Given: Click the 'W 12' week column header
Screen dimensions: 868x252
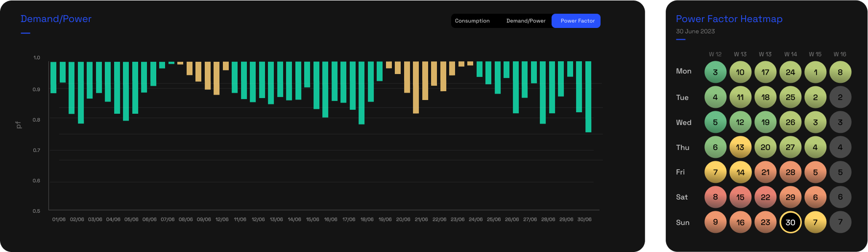Looking at the screenshot, I should tap(715, 54).
